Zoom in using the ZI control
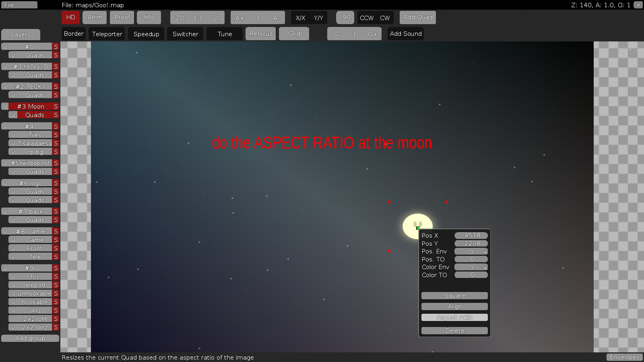 point(216,18)
